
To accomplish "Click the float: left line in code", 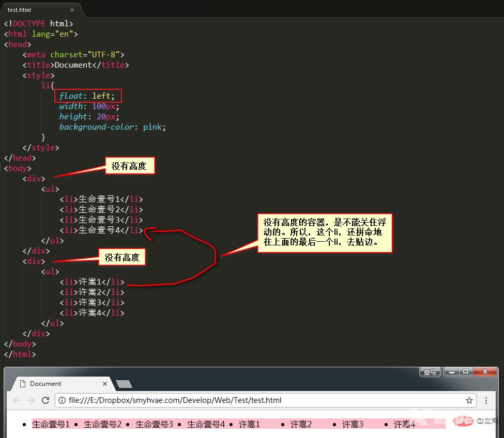I will 90,96.
